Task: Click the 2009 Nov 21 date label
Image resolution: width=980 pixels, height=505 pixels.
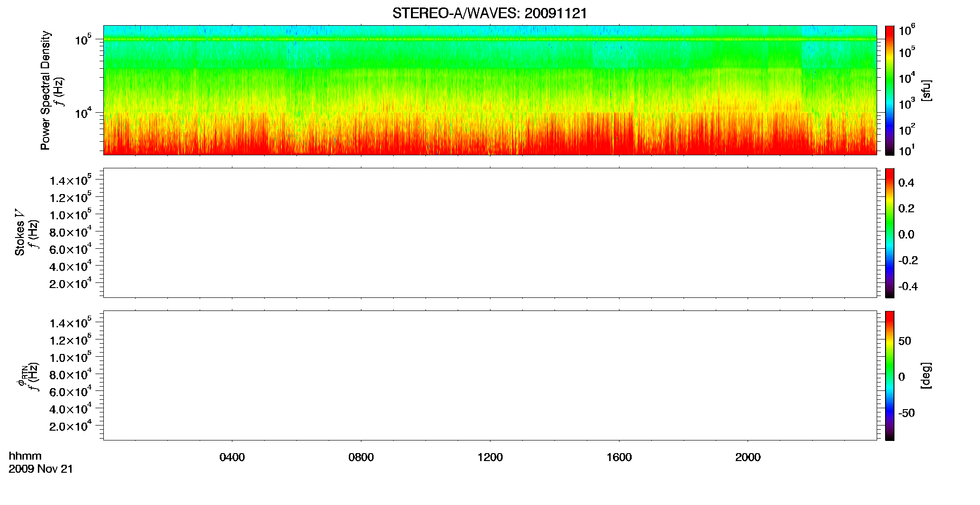Action: pos(41,469)
